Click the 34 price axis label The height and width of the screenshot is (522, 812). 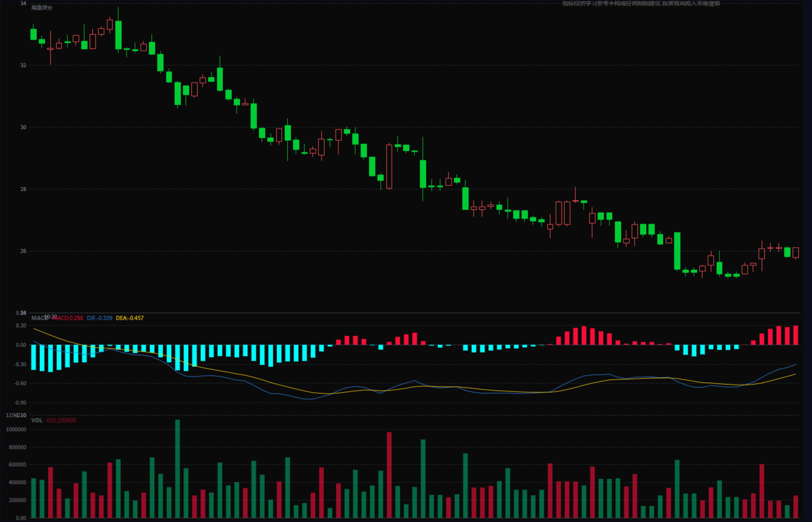pos(23,3)
